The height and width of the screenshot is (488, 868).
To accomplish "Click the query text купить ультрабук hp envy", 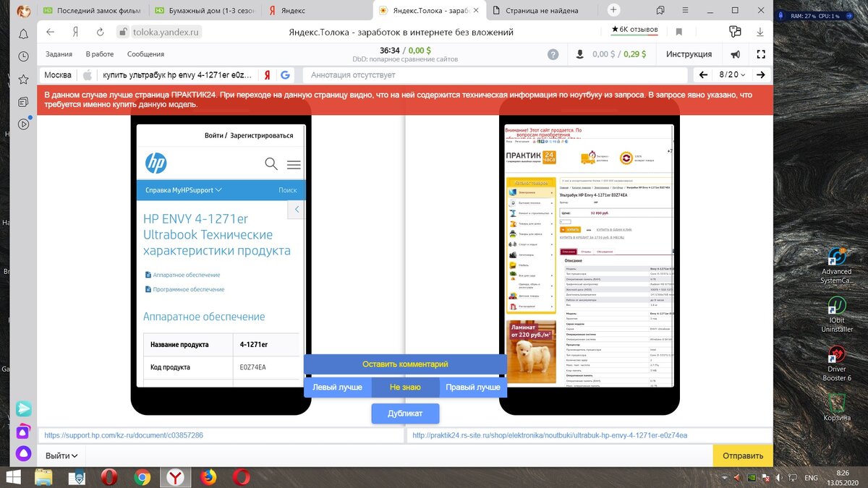I will pyautogui.click(x=178, y=75).
